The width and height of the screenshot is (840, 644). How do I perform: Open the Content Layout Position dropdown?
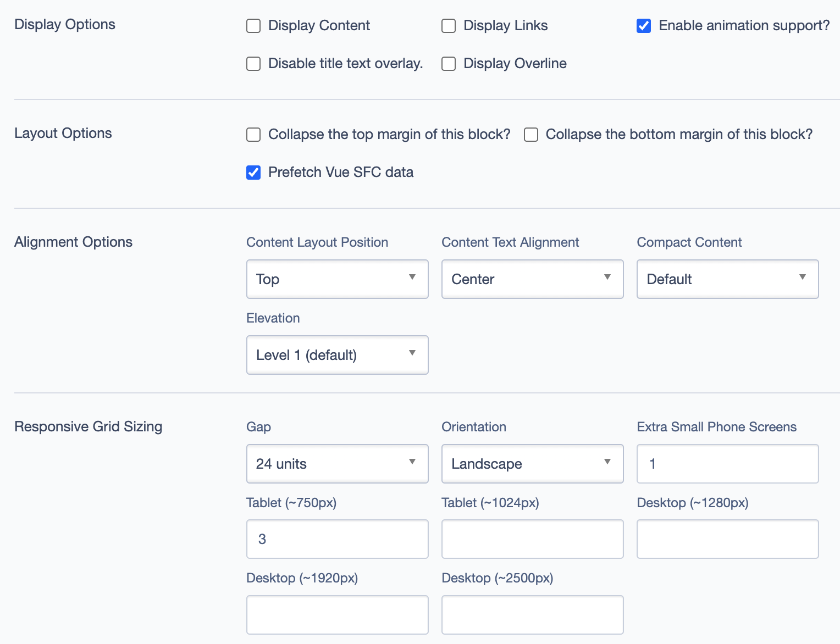click(337, 279)
